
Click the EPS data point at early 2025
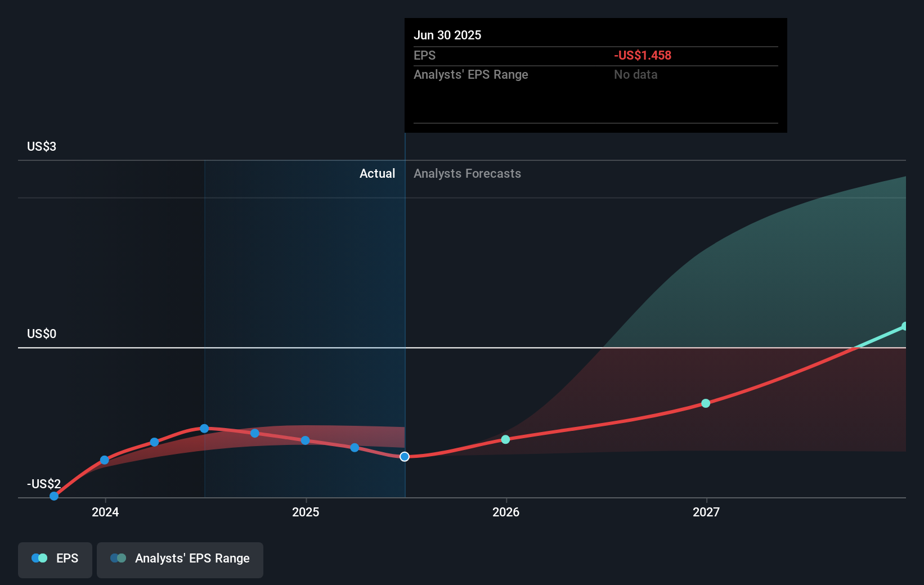(305, 440)
